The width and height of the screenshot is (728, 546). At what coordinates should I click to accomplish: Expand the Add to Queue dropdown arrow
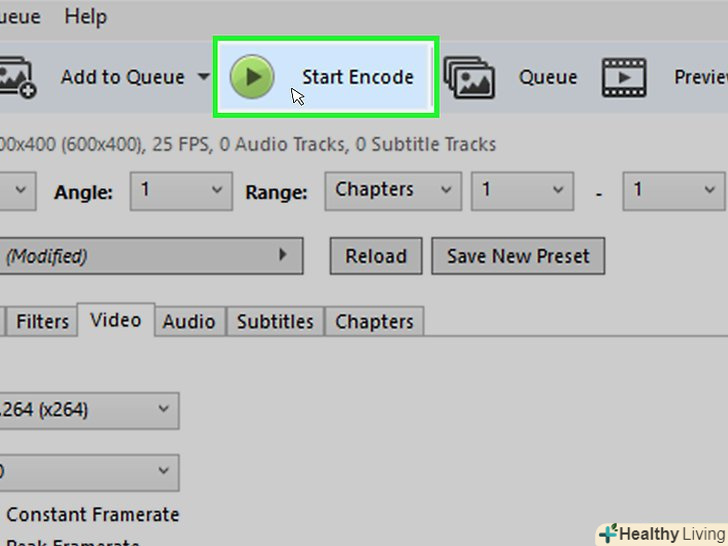(x=203, y=76)
